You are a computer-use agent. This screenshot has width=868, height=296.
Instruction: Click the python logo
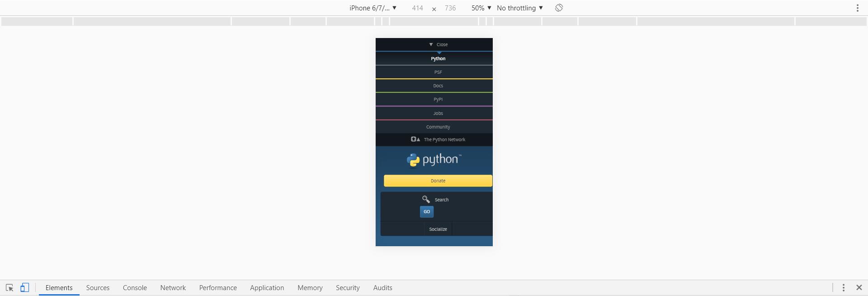[x=434, y=160]
